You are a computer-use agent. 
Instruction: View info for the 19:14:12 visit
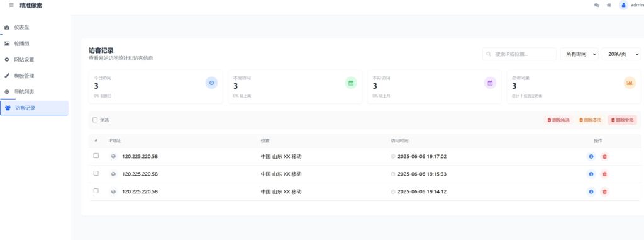click(x=591, y=191)
